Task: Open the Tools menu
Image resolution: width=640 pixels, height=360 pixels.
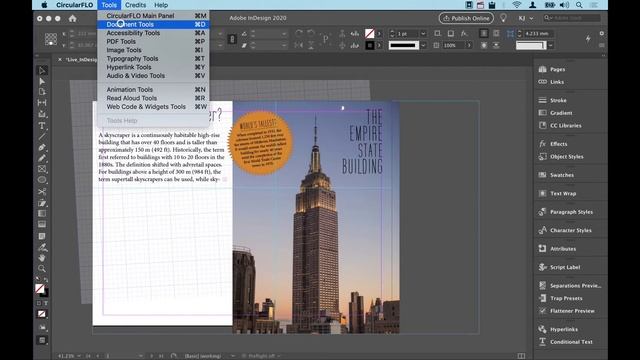Action: pos(109,5)
